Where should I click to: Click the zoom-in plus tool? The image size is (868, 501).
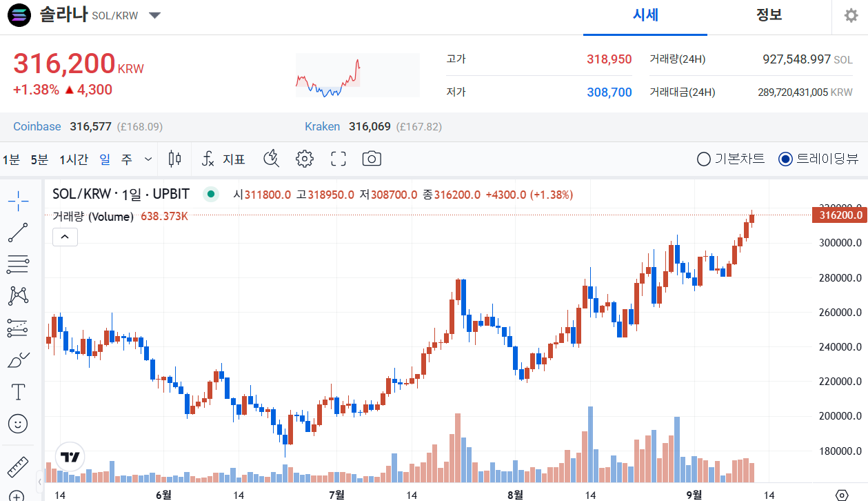(x=17, y=494)
